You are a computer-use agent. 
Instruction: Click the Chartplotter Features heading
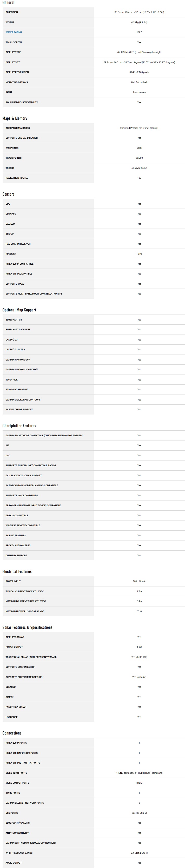[x=19, y=426]
